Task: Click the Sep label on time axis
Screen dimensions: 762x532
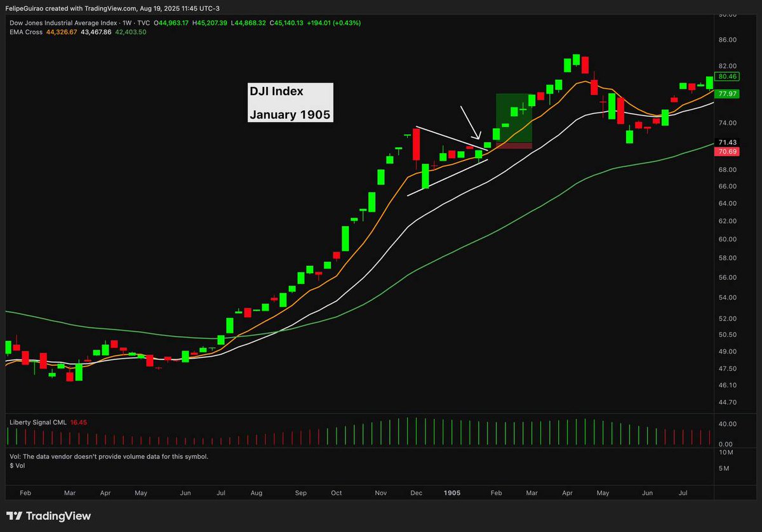Action: tap(301, 493)
